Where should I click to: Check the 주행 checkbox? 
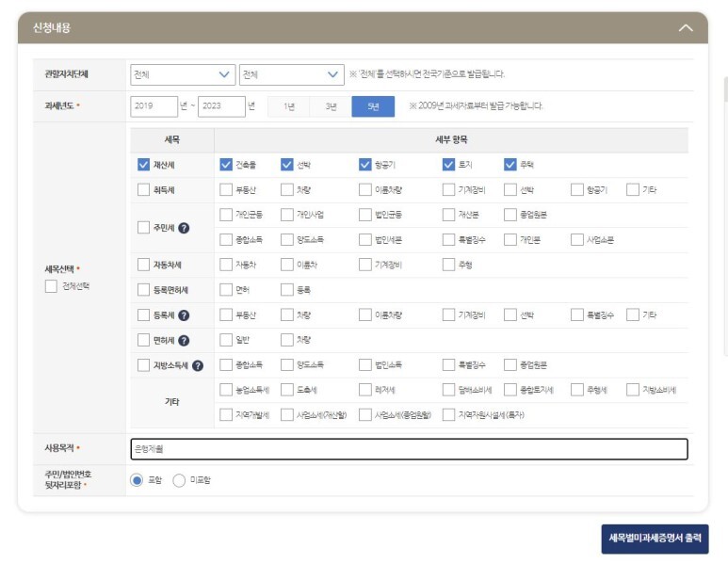[x=448, y=266]
